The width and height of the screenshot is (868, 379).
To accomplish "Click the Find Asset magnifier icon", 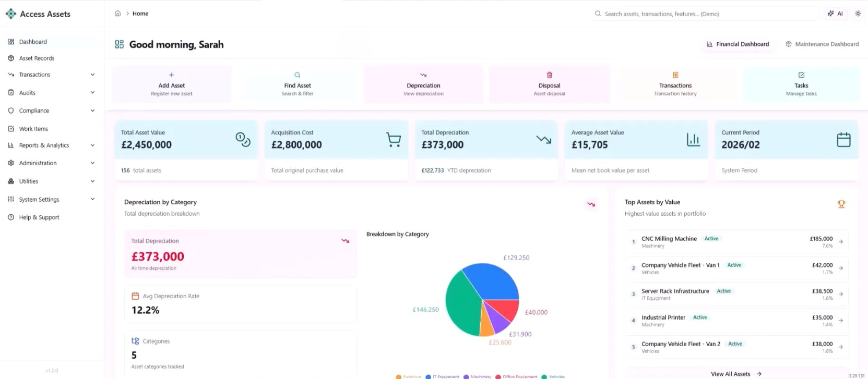I will coord(298,75).
